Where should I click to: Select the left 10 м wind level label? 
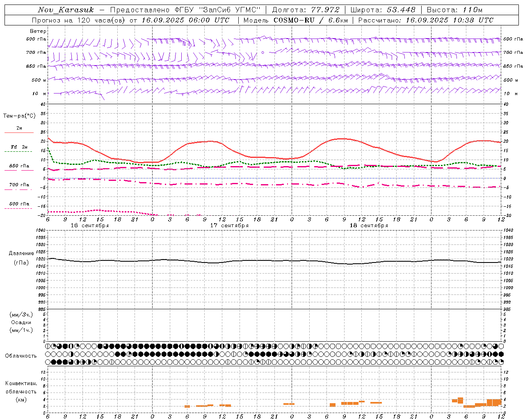[x=39, y=94]
